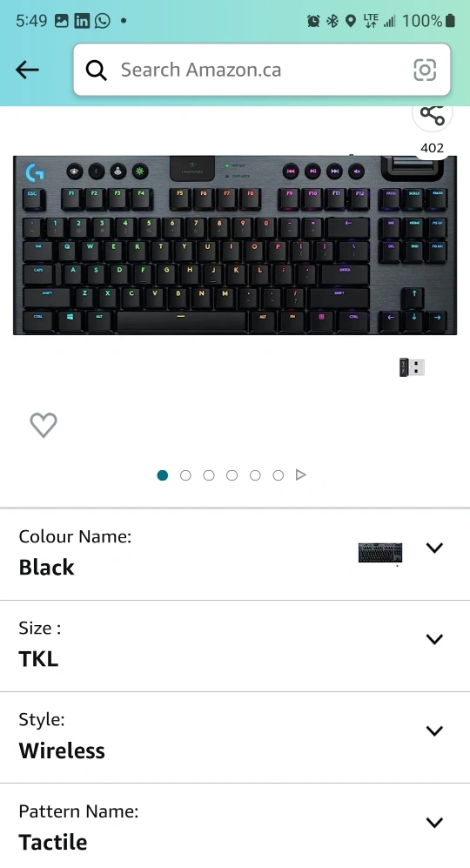The image size is (470, 868).
Task: Tap the share icon
Action: tap(433, 115)
